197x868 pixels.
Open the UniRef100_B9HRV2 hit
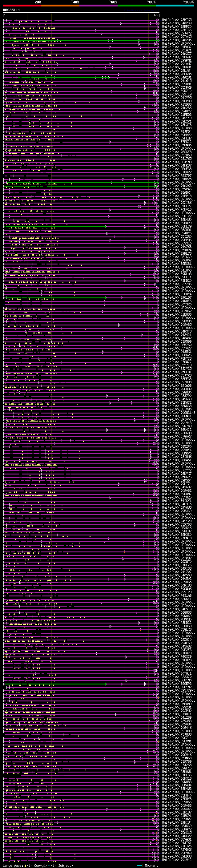pyautogui.click(x=177, y=135)
